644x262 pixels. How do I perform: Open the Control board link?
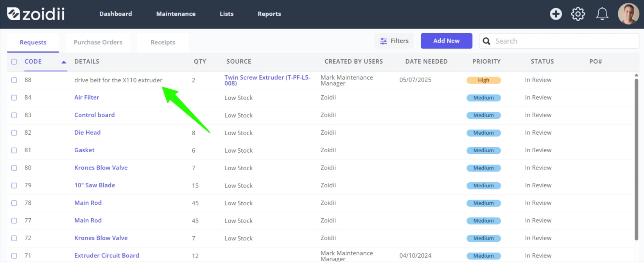tap(95, 115)
